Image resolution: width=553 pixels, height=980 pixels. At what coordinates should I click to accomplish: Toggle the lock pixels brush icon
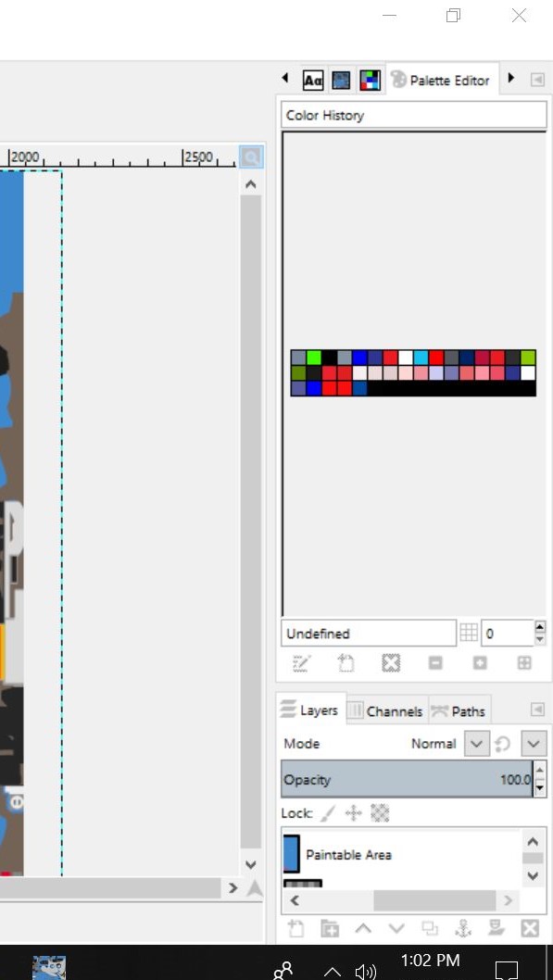tap(328, 813)
